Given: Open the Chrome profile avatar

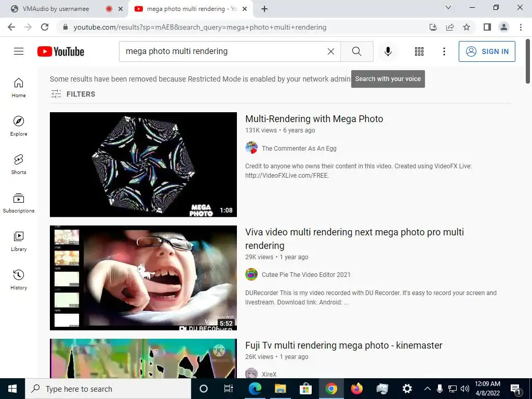Looking at the screenshot, I should pos(504,27).
